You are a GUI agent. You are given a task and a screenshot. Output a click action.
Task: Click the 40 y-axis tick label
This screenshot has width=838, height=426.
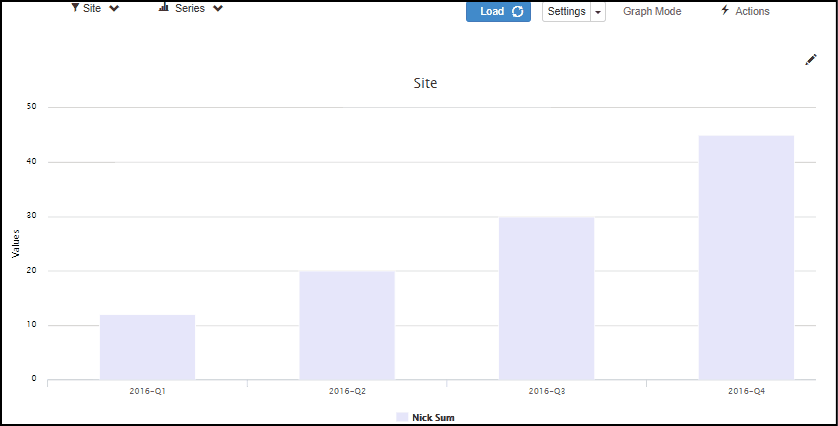32,161
